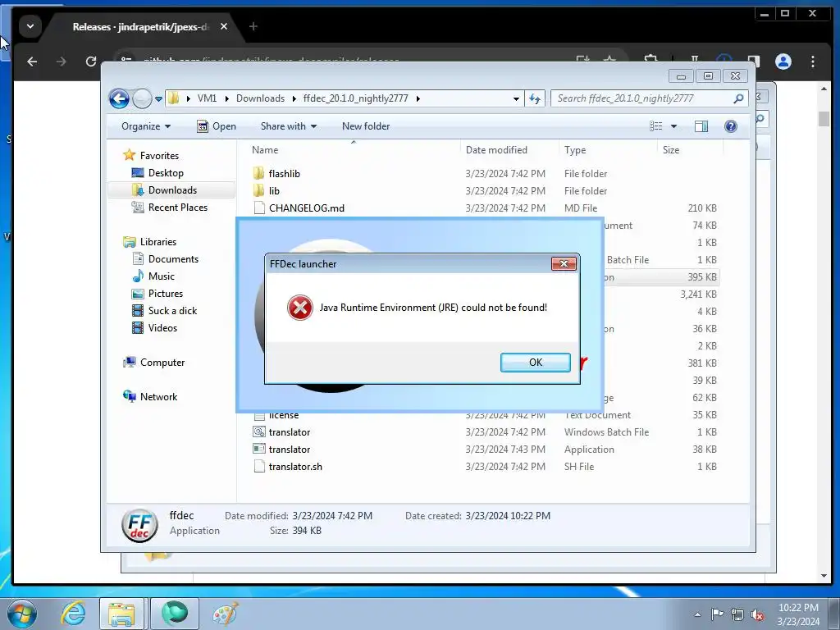
Task: Open a new browser tab
Action: click(253, 26)
